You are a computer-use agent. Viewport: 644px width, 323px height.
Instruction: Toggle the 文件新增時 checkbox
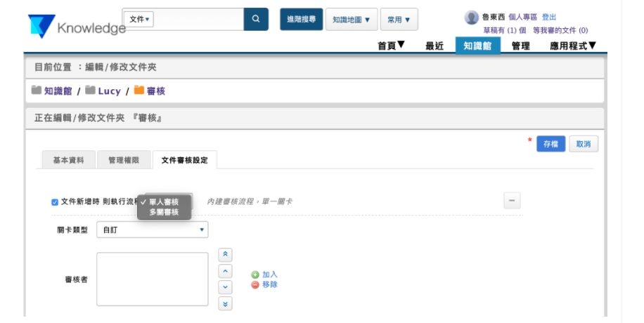click(x=55, y=202)
